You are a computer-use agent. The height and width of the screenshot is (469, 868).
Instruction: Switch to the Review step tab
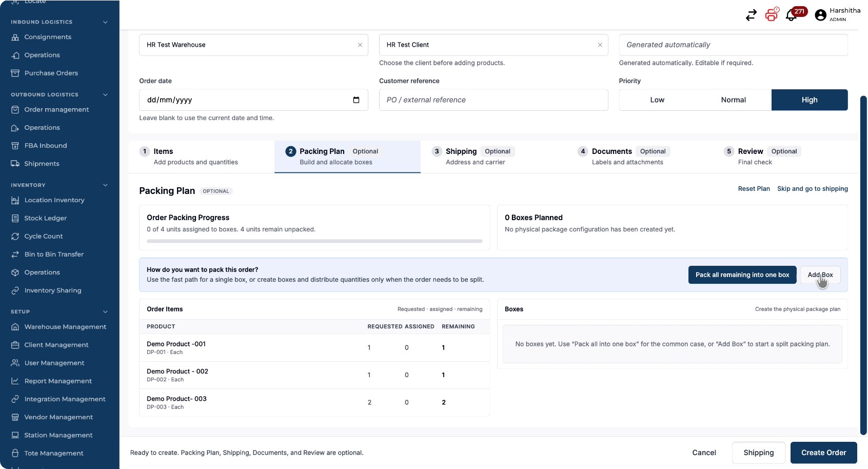pyautogui.click(x=785, y=157)
